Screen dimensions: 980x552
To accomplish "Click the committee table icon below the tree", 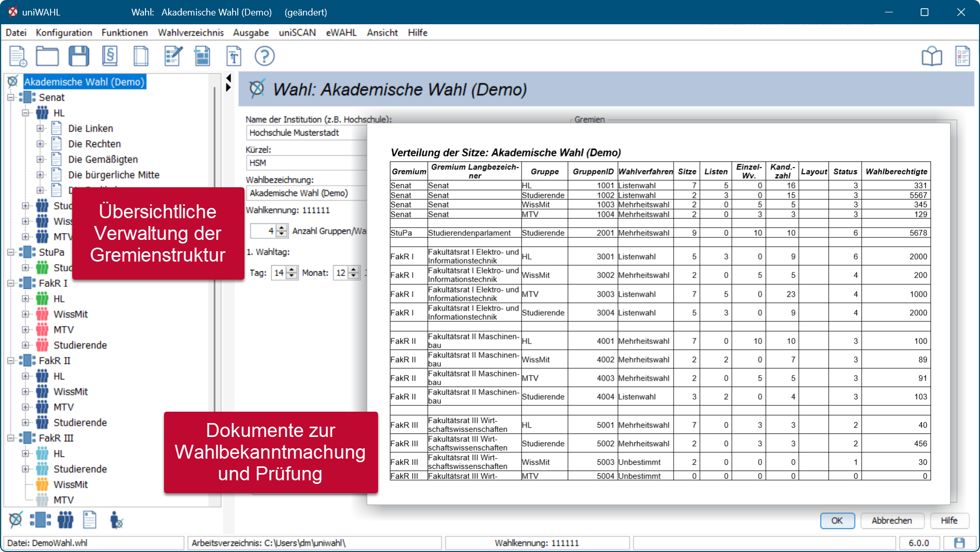I will pyautogui.click(x=40, y=519).
